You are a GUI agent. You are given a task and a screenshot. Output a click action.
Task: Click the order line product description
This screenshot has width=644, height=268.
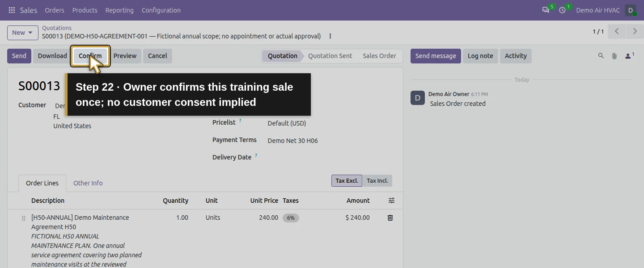tap(80, 222)
